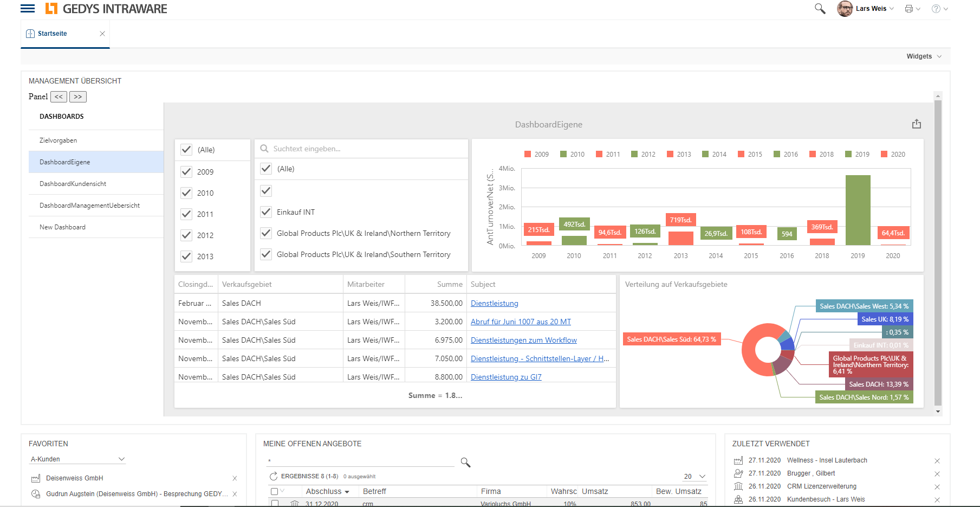Screen dimensions: 980x507
Task: Remove Deisenweiss GmbH from favorites
Action: tap(235, 478)
